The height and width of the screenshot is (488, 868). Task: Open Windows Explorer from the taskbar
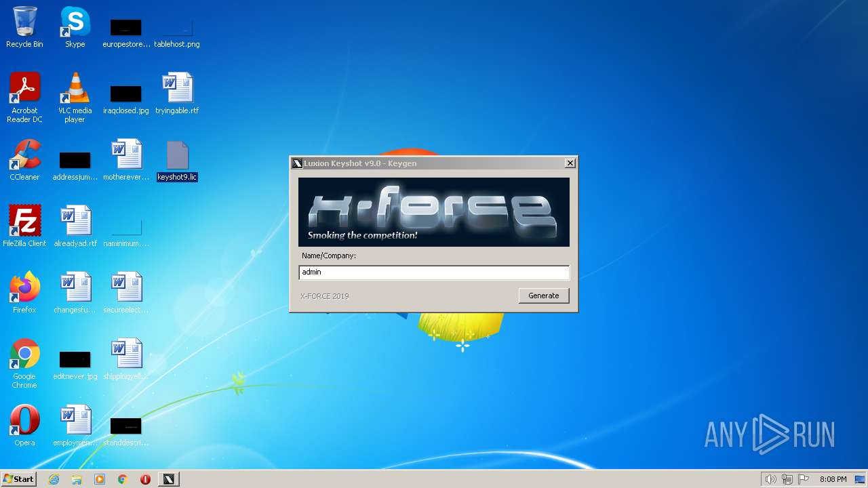(77, 479)
